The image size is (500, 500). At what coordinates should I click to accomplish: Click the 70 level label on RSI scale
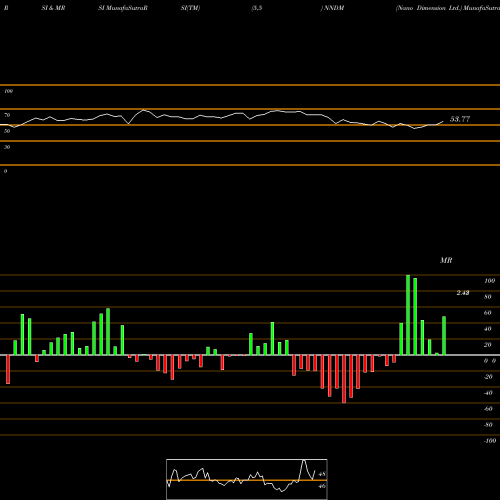pos(7,115)
